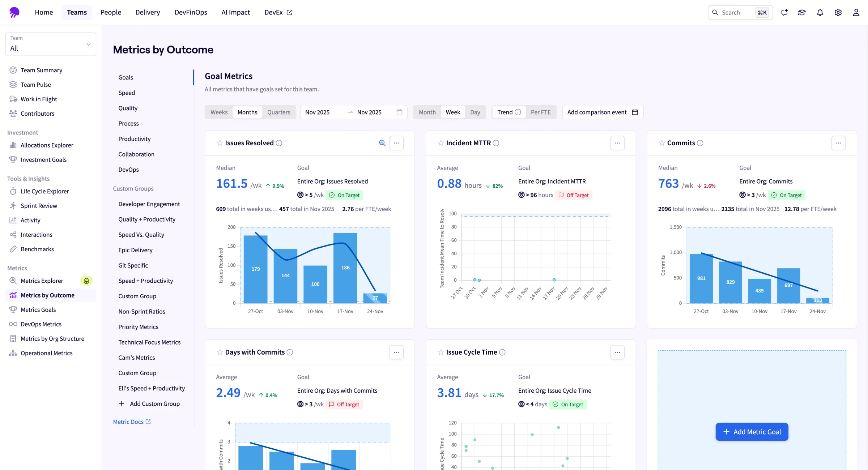Click the graduation cap learning icon
868x470 pixels.
(802, 12)
